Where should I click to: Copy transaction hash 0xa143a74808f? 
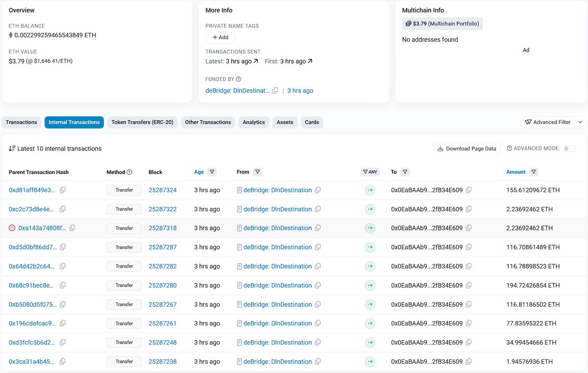pyautogui.click(x=73, y=228)
